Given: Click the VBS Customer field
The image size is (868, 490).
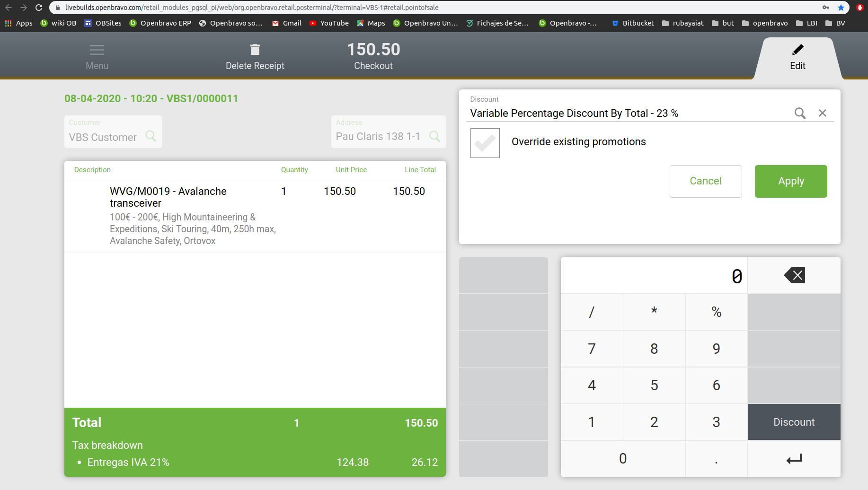Looking at the screenshot, I should (x=113, y=132).
